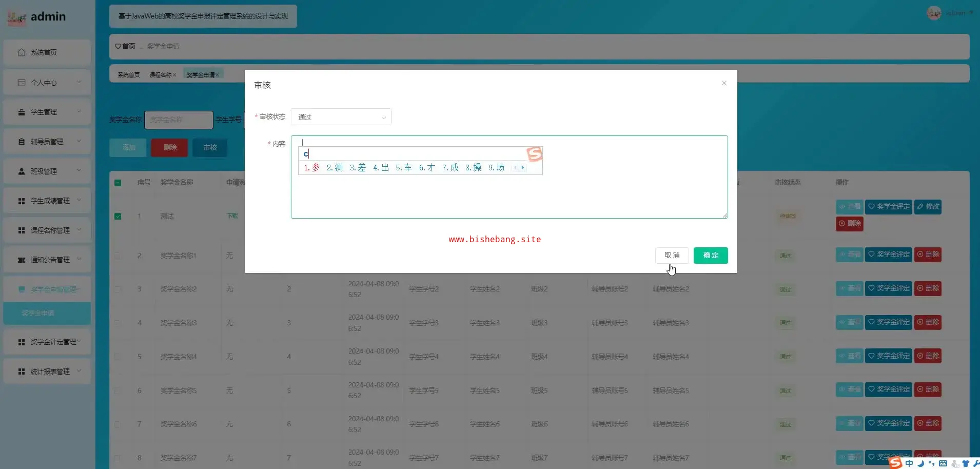
Task: Check the checkbox for row 奖学金名称5
Action: point(118,390)
